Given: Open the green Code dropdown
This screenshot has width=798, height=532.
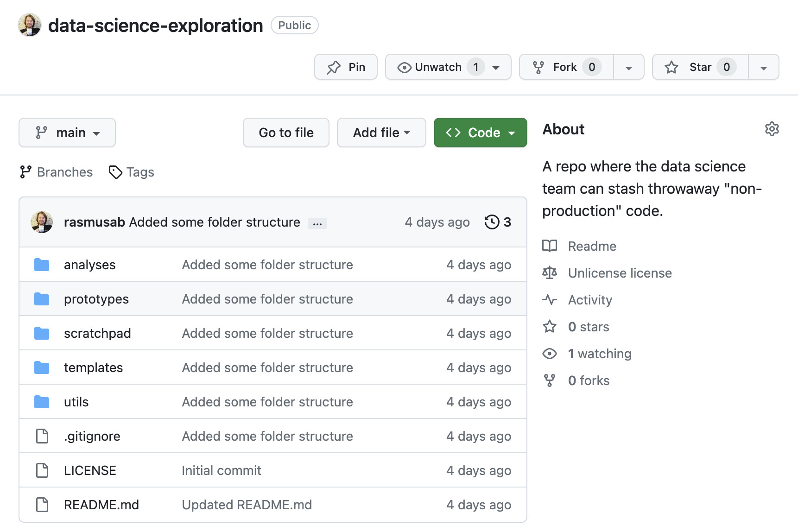Looking at the screenshot, I should (x=480, y=133).
